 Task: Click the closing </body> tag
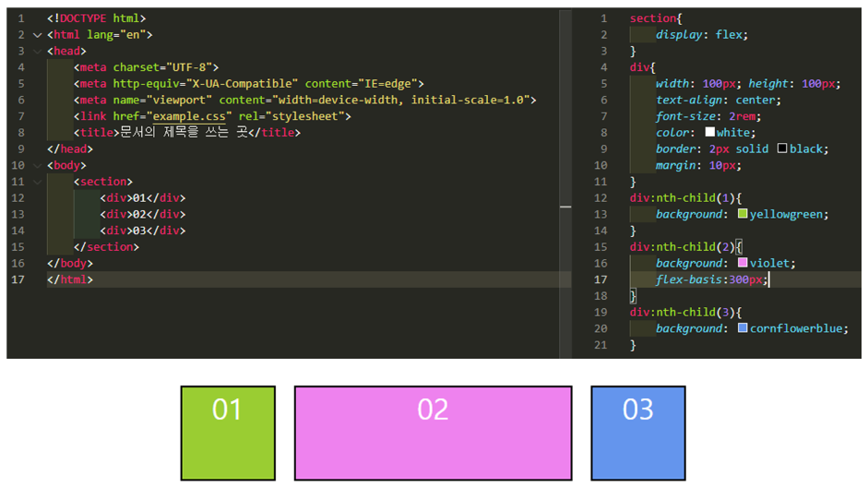tap(70, 264)
